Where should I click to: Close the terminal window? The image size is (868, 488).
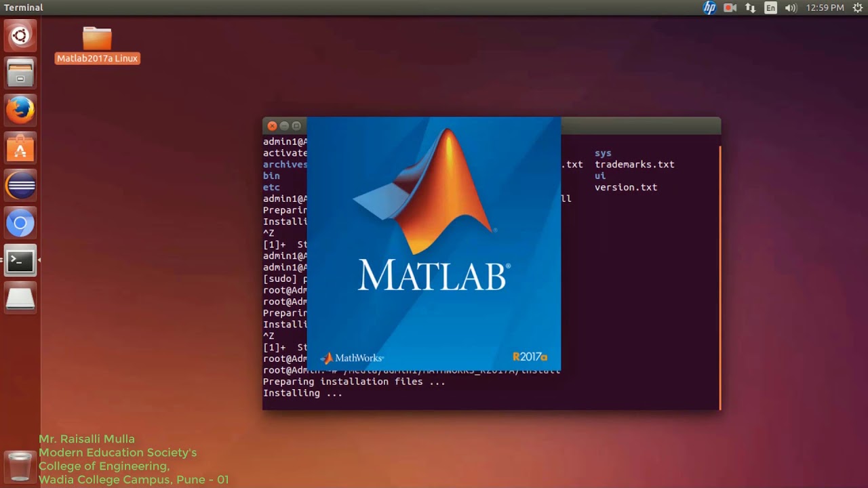[272, 125]
